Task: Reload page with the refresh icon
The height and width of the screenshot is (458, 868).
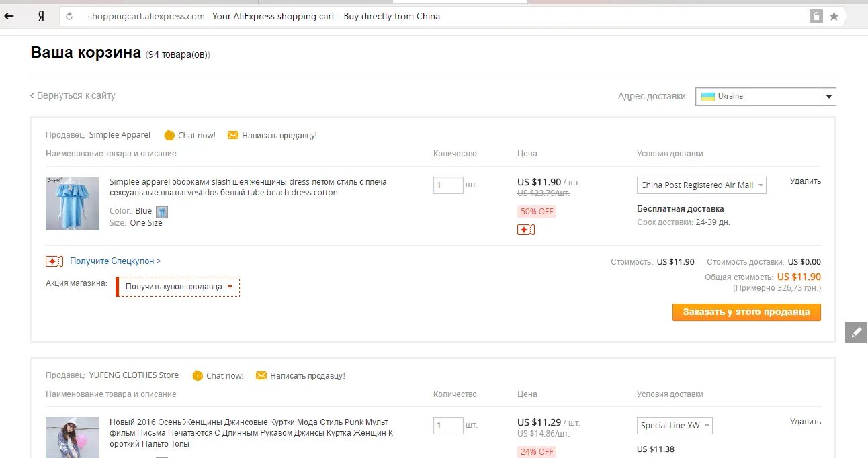Action: point(69,16)
